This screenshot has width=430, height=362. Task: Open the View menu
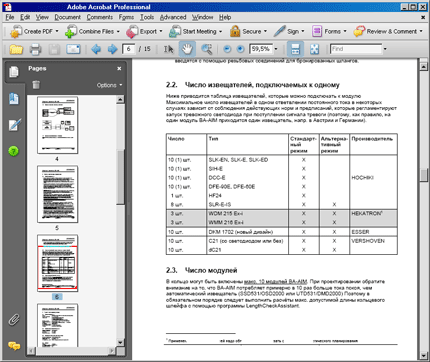(x=42, y=17)
